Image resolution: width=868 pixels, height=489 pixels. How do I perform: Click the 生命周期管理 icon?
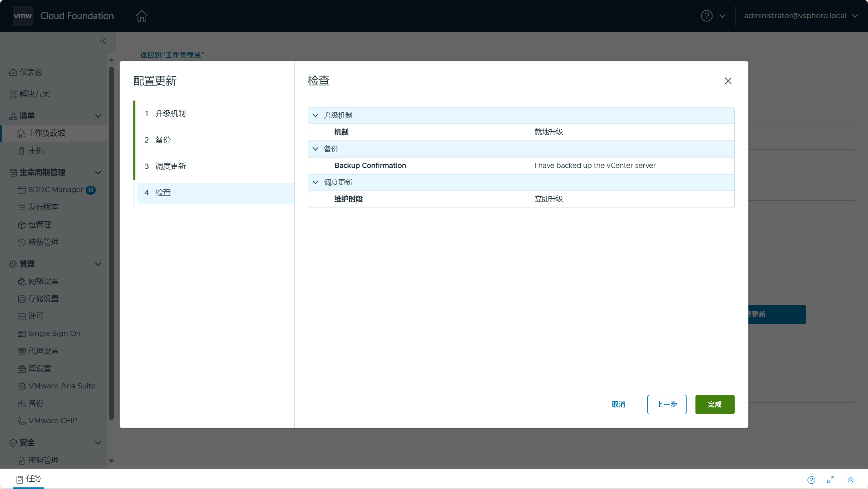[13, 173]
